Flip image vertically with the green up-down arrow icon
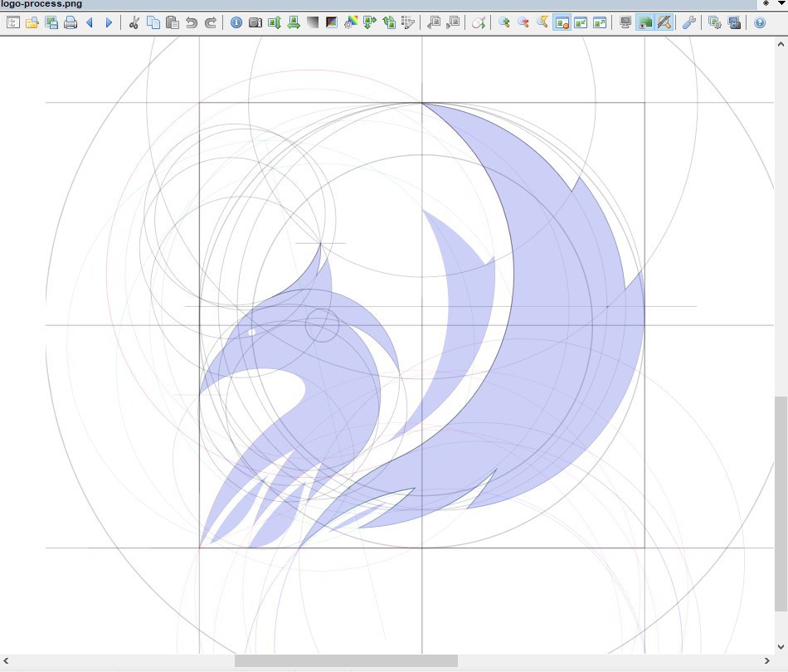 [275, 22]
